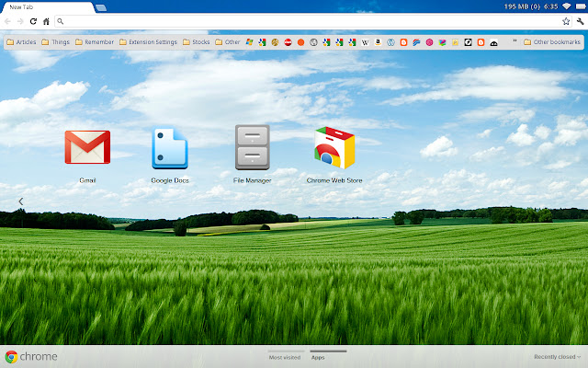Open the pink Dribbble ball bookmark
The height and width of the screenshot is (368, 588).
(x=429, y=42)
